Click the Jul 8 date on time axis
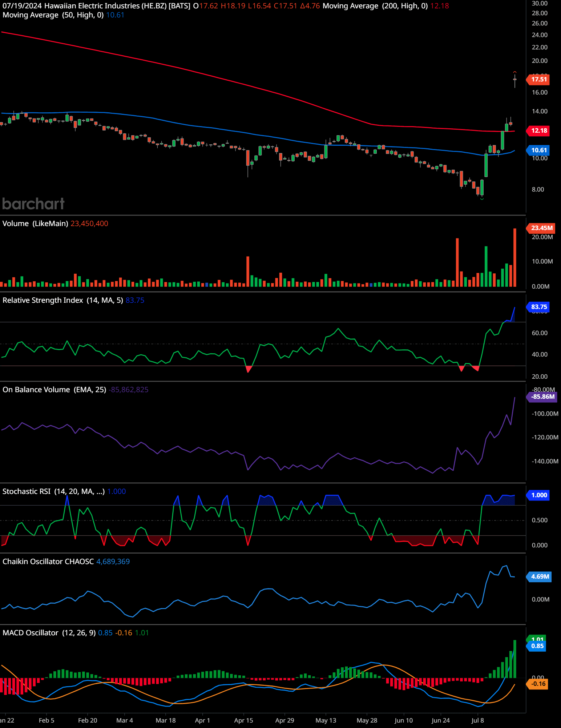Image resolution: width=561 pixels, height=728 pixels. [x=477, y=720]
